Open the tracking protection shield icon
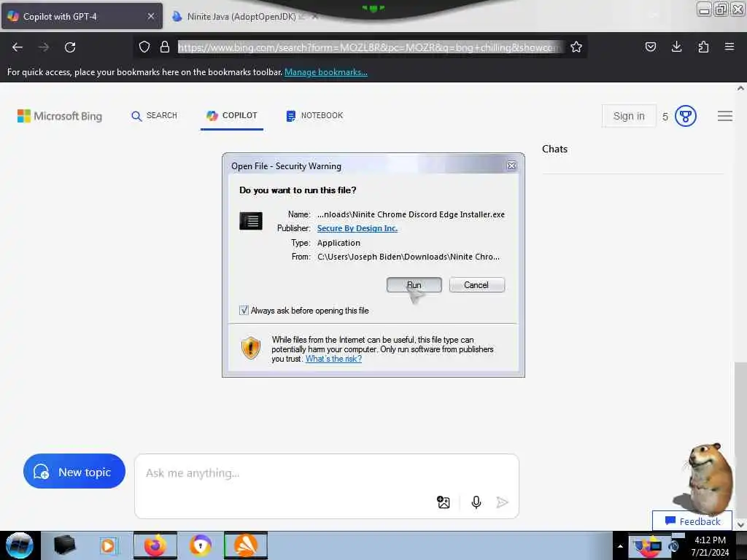The width and height of the screenshot is (747, 560). point(144,47)
